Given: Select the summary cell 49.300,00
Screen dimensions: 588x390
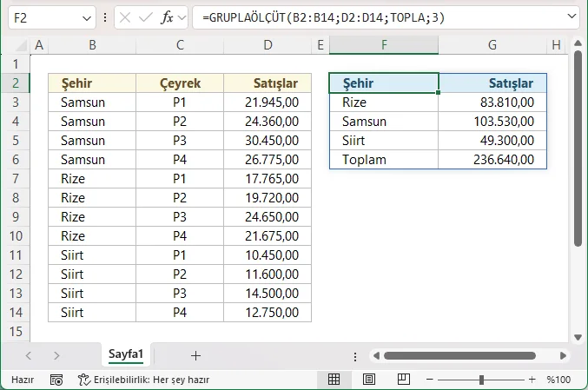Looking at the screenshot, I should [x=492, y=140].
